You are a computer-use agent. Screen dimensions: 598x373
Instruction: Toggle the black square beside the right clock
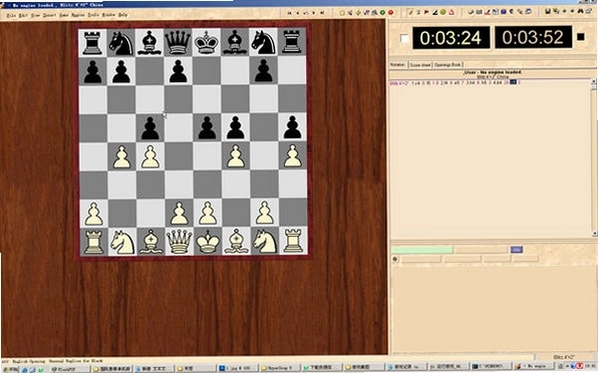click(x=580, y=37)
